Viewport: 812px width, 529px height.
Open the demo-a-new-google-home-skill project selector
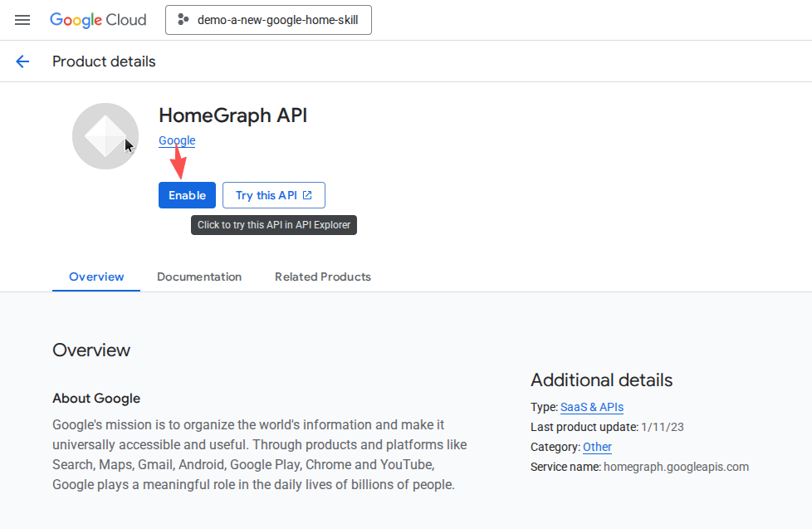click(x=268, y=20)
